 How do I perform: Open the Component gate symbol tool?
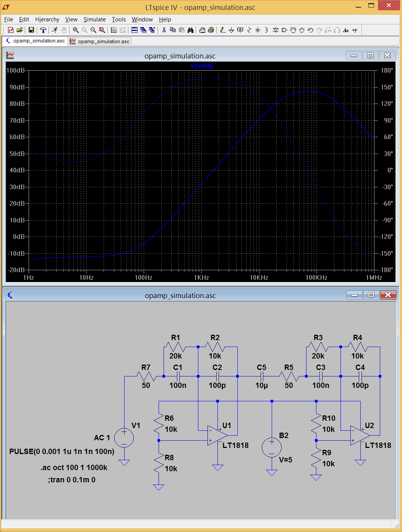(284, 30)
